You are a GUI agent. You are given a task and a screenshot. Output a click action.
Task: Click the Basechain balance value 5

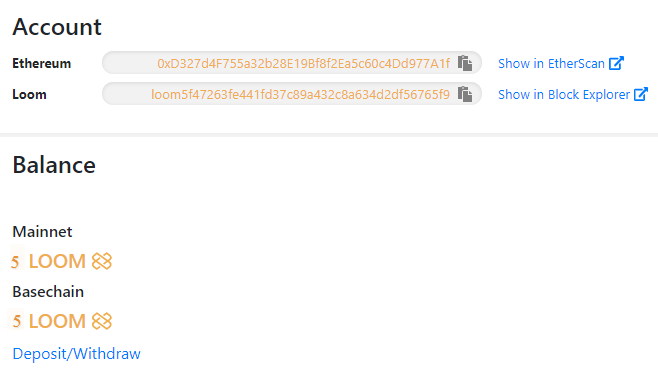(16, 321)
